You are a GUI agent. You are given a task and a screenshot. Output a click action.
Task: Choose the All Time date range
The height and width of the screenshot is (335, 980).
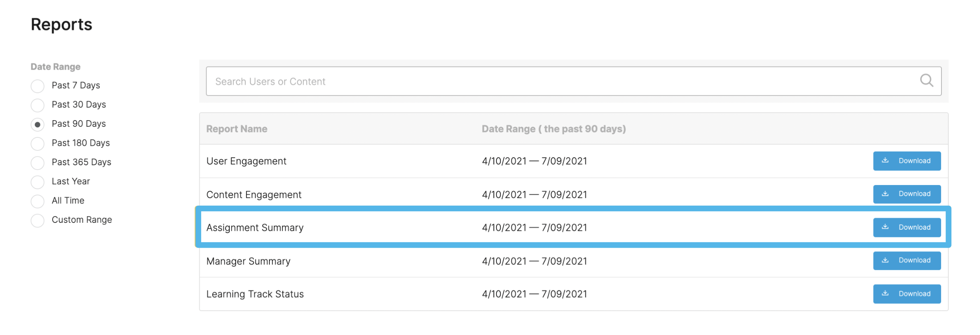pyautogui.click(x=37, y=201)
